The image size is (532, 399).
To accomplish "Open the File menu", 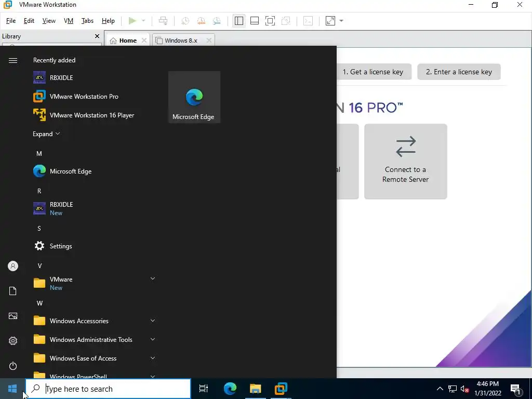I will [x=11, y=21].
